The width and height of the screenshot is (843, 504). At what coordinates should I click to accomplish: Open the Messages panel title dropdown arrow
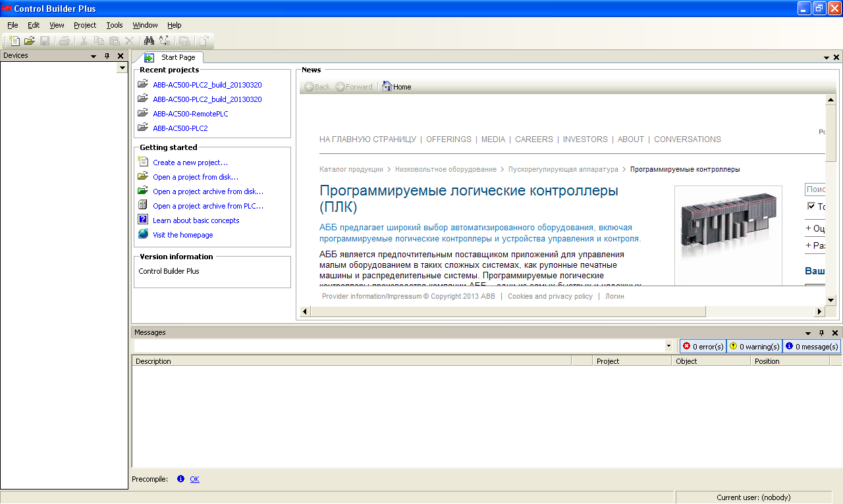pos(808,333)
